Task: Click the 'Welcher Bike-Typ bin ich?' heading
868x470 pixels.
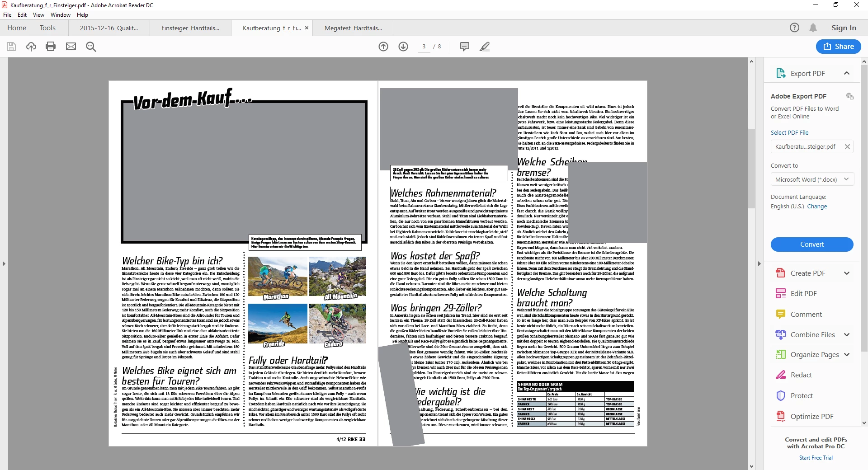Action: point(172,261)
